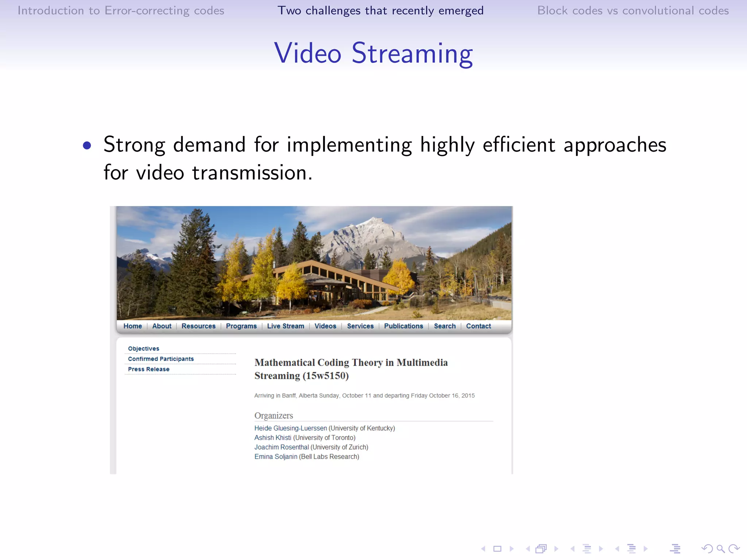The width and height of the screenshot is (747, 560).
Task: Click the previous subsection arrow
Action: 573,549
